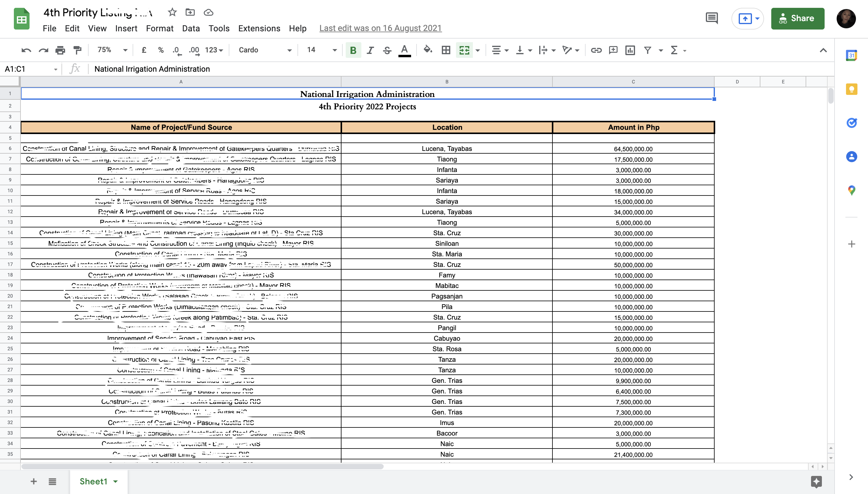Click the green Share button

(x=797, y=18)
